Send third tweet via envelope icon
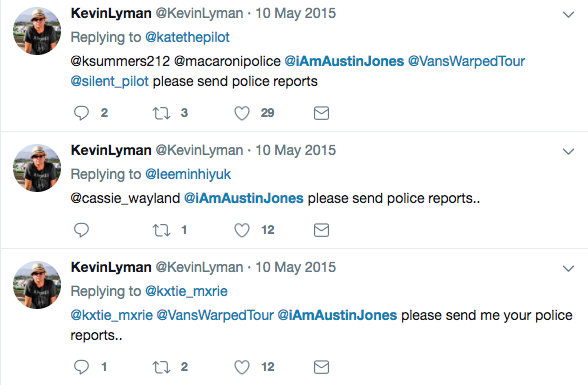Screen dimensions: 588x385 [321, 367]
